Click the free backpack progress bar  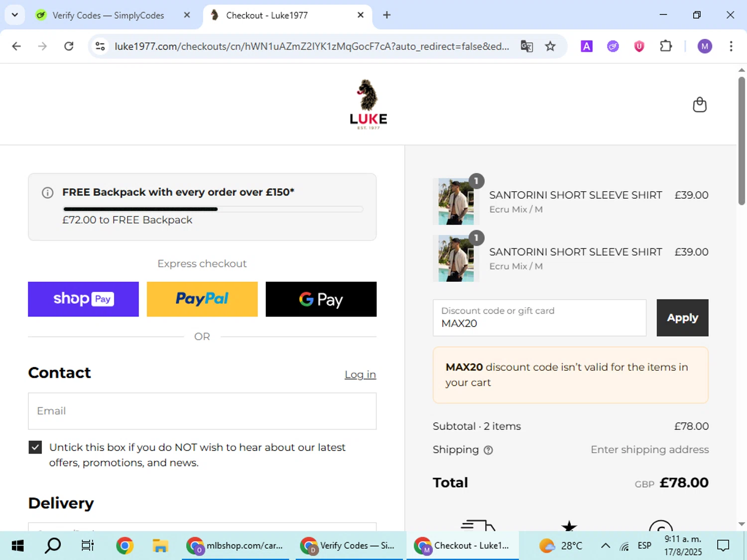click(213, 209)
